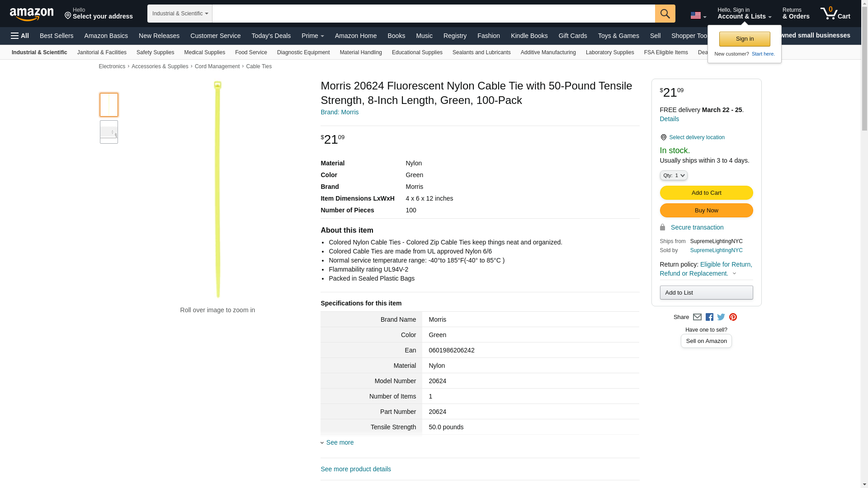Expand See more specifications
The width and height of the screenshot is (868, 488).
(x=339, y=442)
